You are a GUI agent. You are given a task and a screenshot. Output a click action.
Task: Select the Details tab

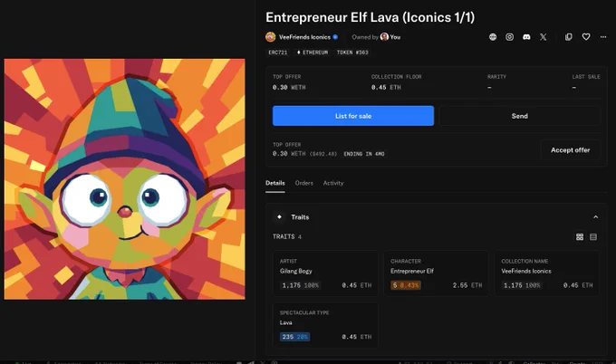(x=275, y=183)
